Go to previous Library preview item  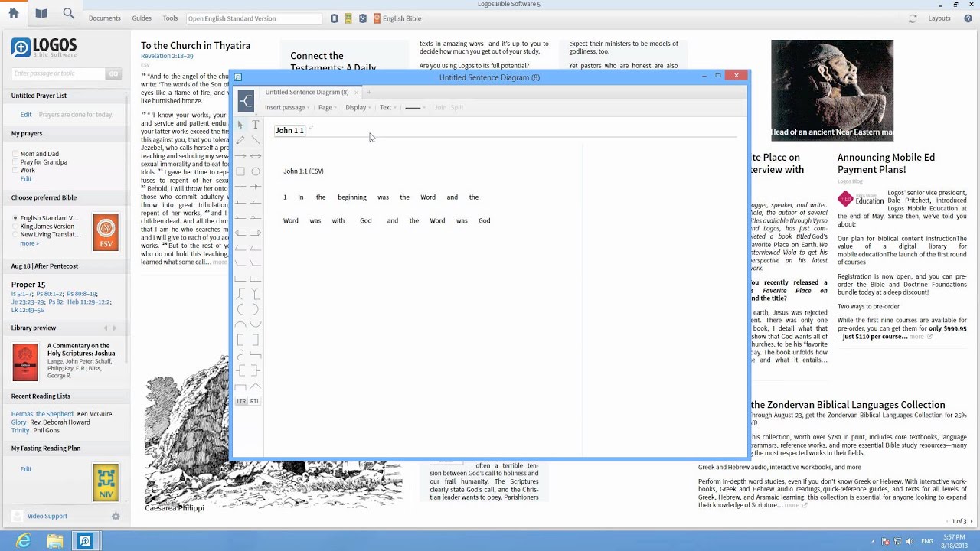(x=105, y=328)
